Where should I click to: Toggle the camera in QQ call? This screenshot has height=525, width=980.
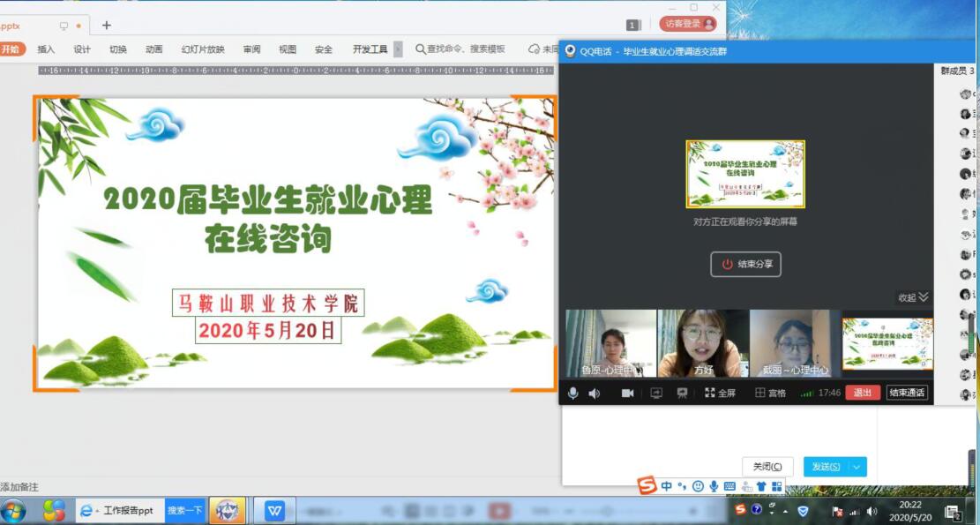(x=627, y=394)
